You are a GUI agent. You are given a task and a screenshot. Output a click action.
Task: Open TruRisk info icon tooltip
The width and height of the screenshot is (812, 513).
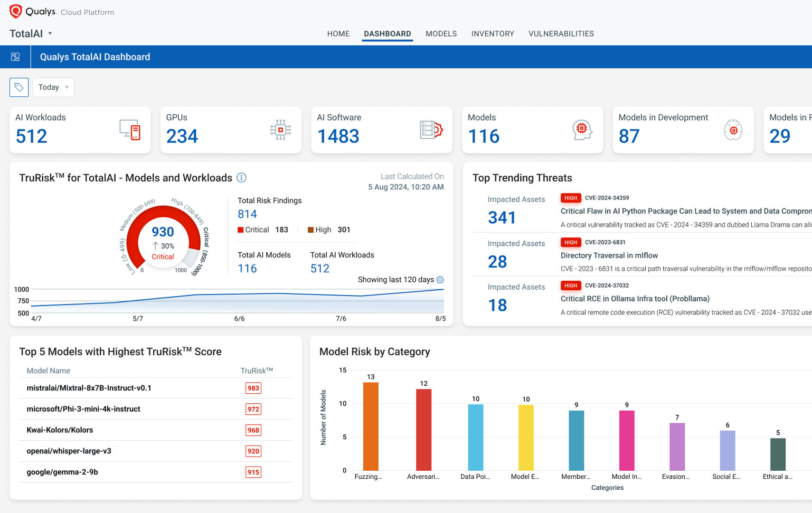coord(242,178)
